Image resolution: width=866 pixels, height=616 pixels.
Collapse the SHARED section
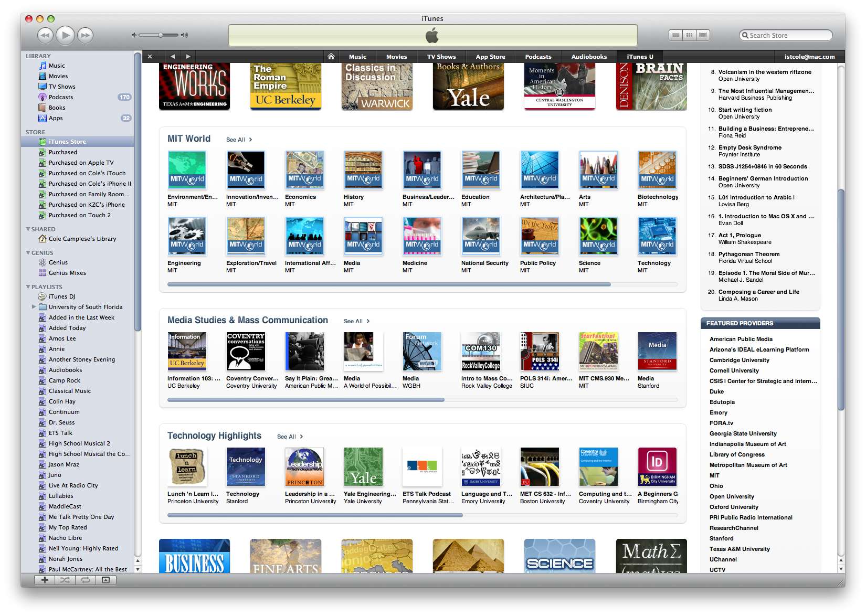tap(28, 229)
